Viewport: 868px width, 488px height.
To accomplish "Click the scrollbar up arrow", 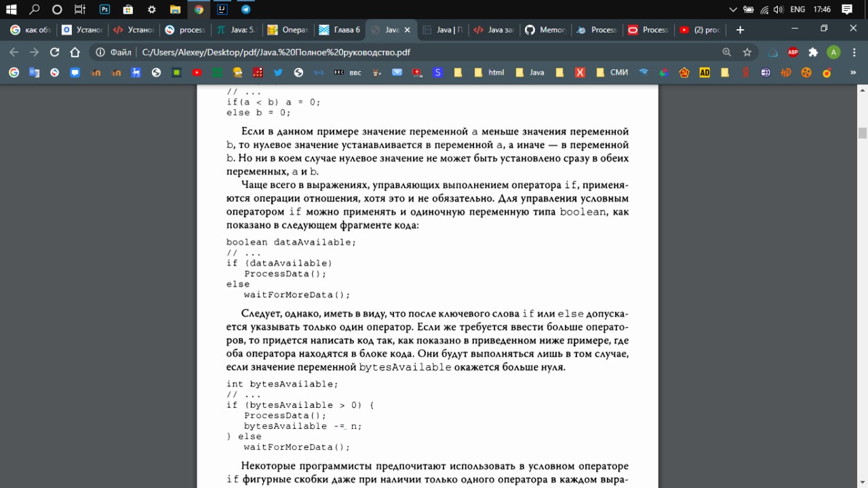I will (x=863, y=89).
